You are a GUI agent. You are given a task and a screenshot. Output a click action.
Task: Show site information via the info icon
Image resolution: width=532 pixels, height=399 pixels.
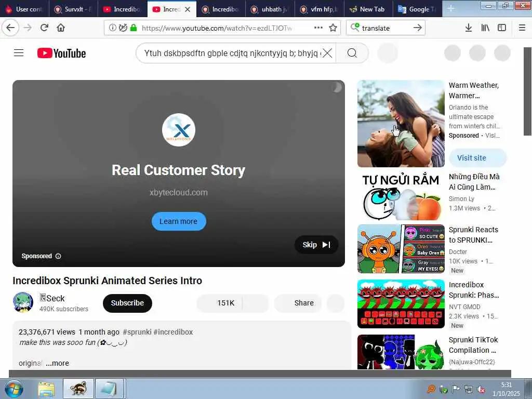pyautogui.click(x=112, y=28)
